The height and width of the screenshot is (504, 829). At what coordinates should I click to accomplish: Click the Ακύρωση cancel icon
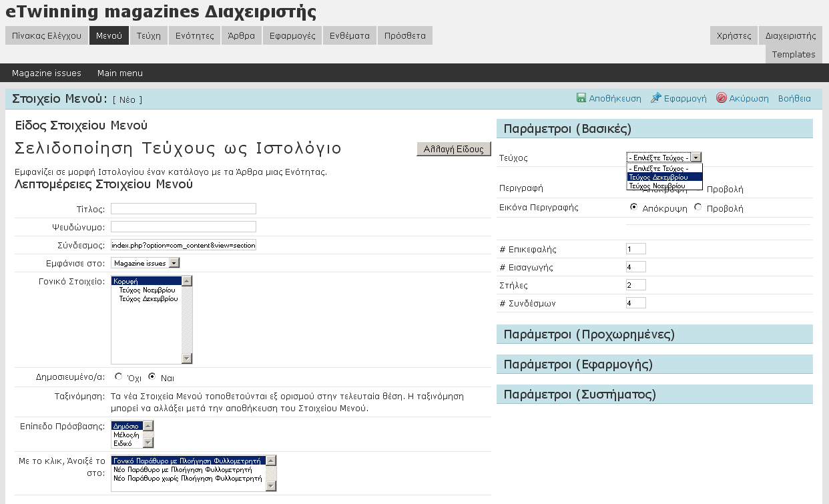click(721, 98)
